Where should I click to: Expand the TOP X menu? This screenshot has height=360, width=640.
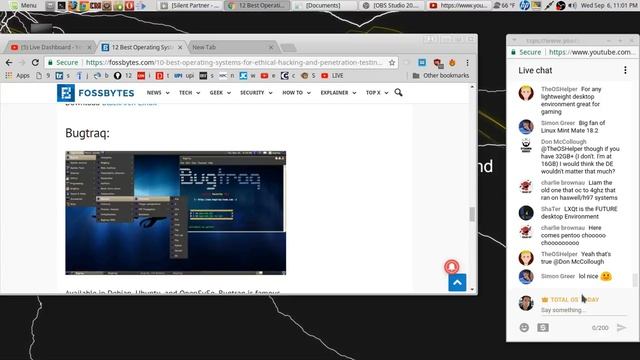[377, 93]
